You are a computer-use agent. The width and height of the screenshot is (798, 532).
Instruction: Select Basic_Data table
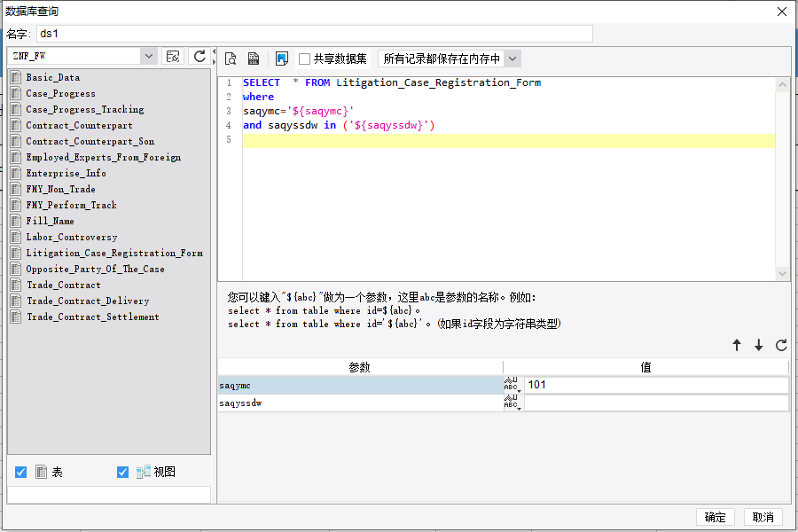[53, 77]
